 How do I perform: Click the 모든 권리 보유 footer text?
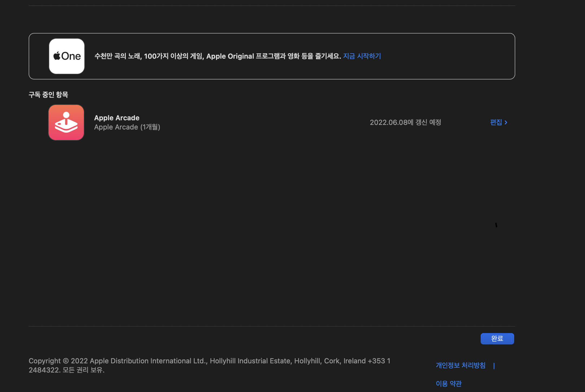83,370
